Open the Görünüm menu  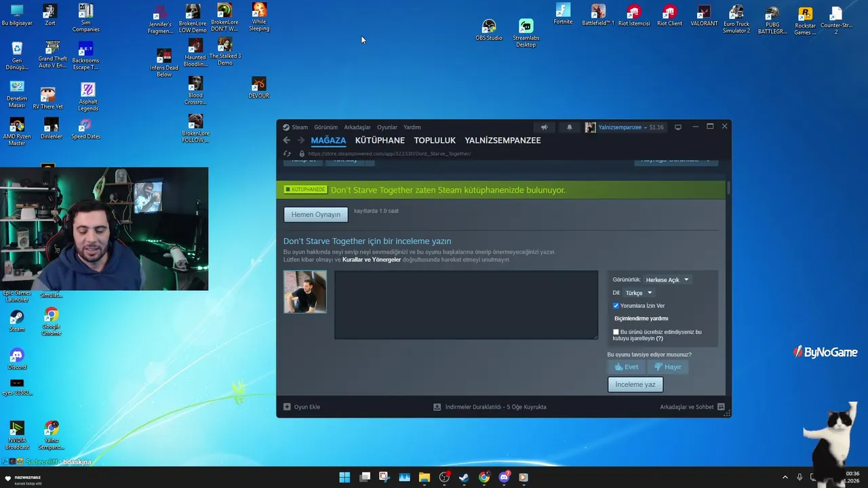325,127
